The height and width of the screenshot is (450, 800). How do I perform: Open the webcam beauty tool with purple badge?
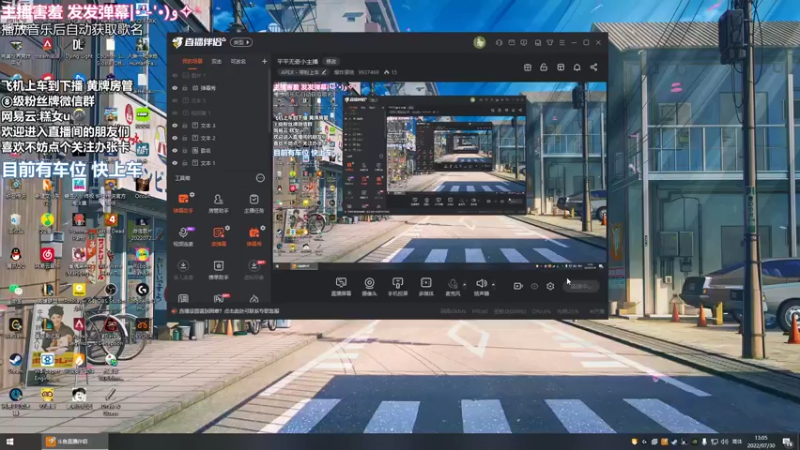[x=183, y=236]
